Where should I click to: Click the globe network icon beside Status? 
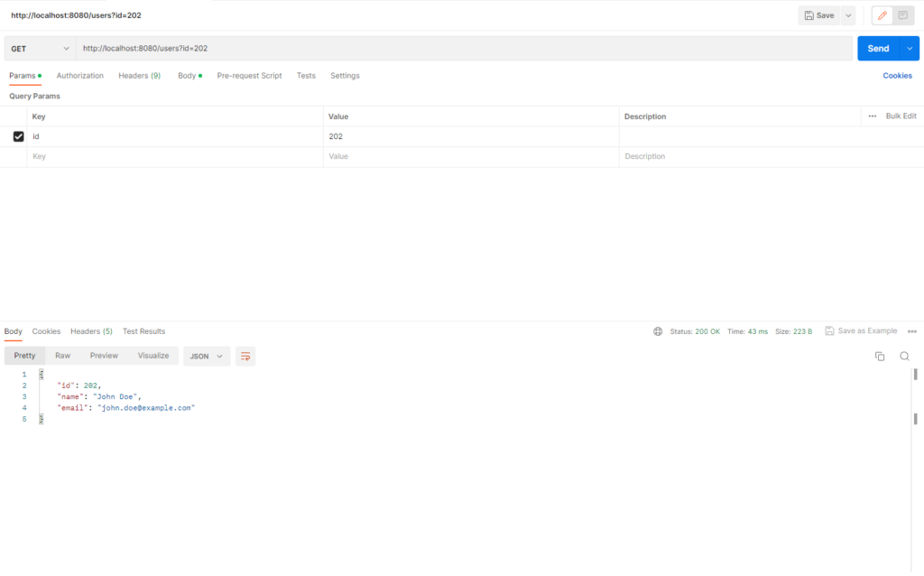[658, 331]
